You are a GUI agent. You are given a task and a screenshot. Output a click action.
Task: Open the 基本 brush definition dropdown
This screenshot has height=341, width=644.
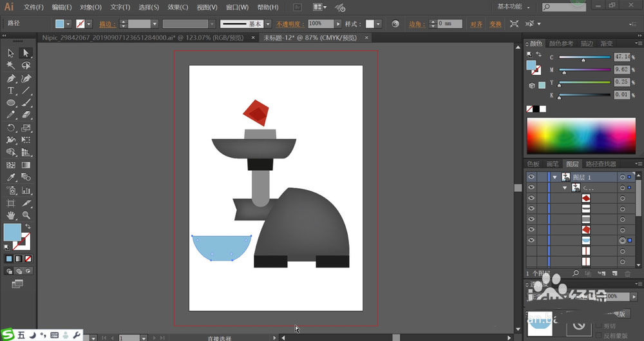pos(268,24)
